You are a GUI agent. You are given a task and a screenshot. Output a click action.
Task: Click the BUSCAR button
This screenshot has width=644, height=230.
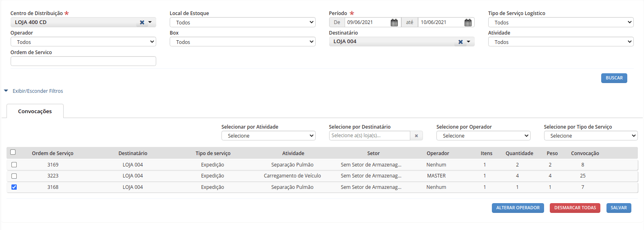(x=614, y=78)
